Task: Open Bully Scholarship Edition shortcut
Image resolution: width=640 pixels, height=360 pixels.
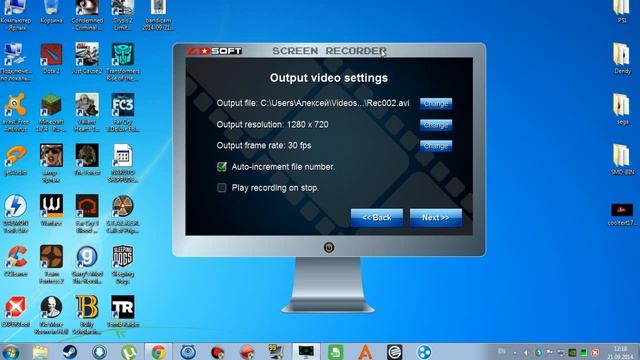Action: pyautogui.click(x=87, y=315)
